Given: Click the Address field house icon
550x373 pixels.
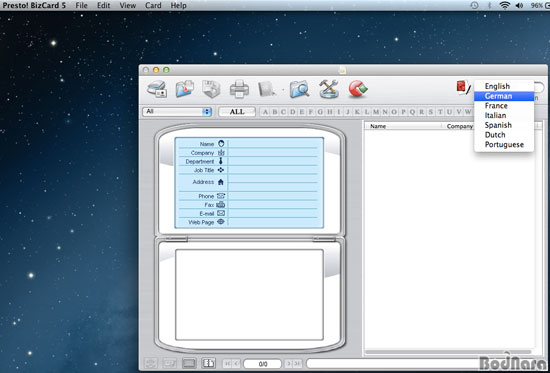Looking at the screenshot, I should click(x=221, y=182).
